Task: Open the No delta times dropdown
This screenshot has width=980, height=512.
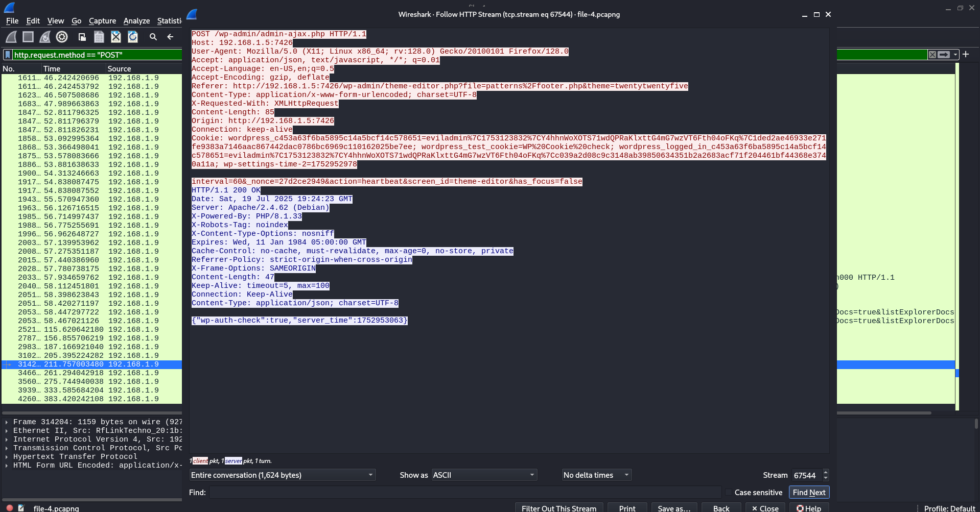Action: pyautogui.click(x=597, y=475)
